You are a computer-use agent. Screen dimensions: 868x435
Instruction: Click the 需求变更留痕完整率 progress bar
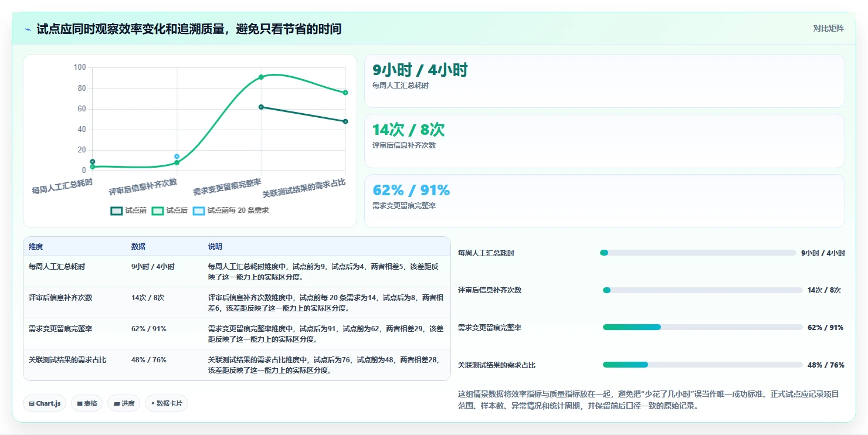(x=703, y=328)
